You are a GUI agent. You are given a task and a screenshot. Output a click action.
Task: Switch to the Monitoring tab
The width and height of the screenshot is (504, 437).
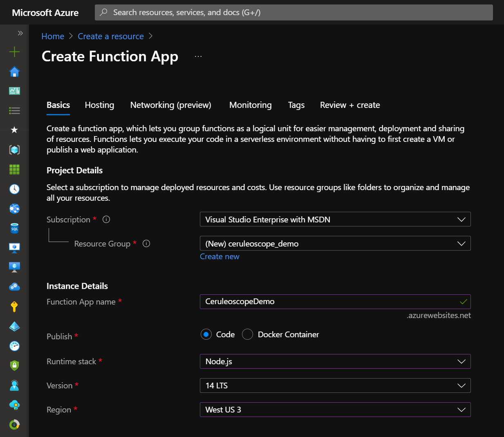click(250, 105)
